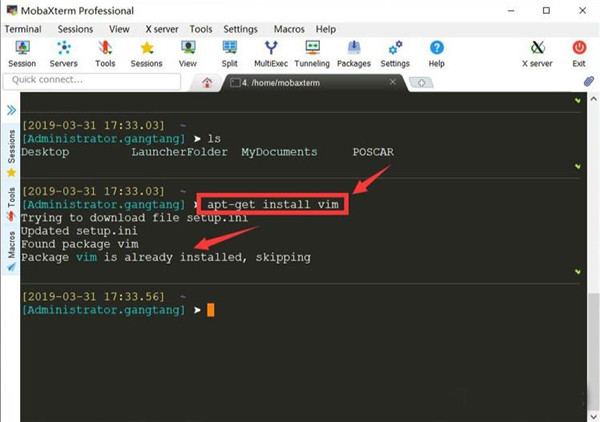This screenshot has width=600, height=422.
Task: Switch to the home tab
Action: [x=207, y=83]
